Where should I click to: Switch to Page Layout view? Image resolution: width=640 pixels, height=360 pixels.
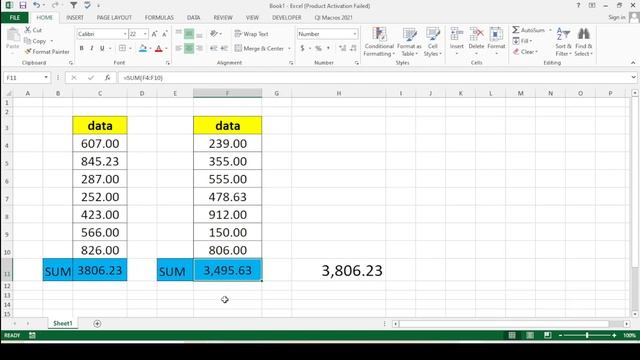(530, 335)
